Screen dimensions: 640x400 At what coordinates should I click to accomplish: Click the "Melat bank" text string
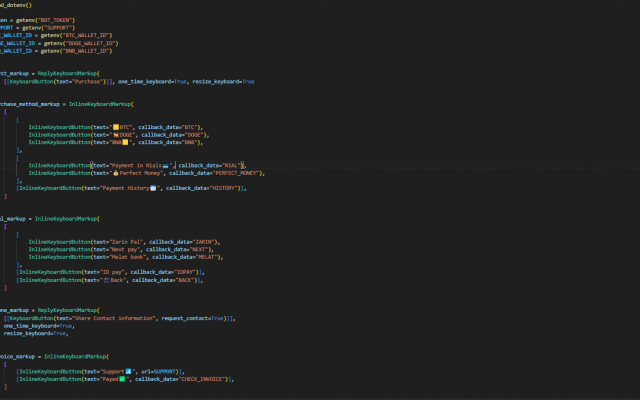[x=128, y=257]
